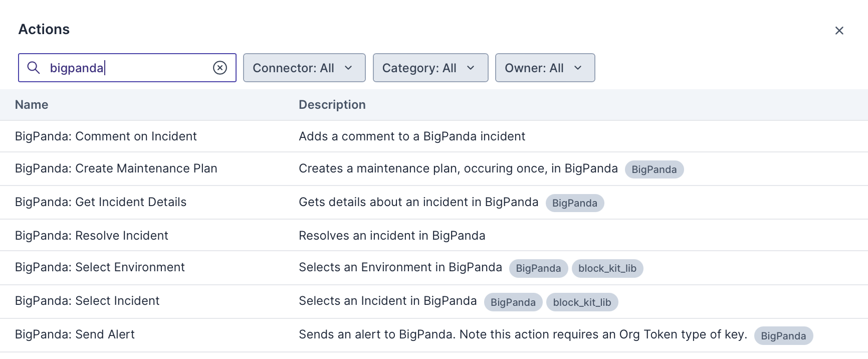Select BigPanda: Comment on Incident action
The image size is (868, 359).
click(x=106, y=136)
